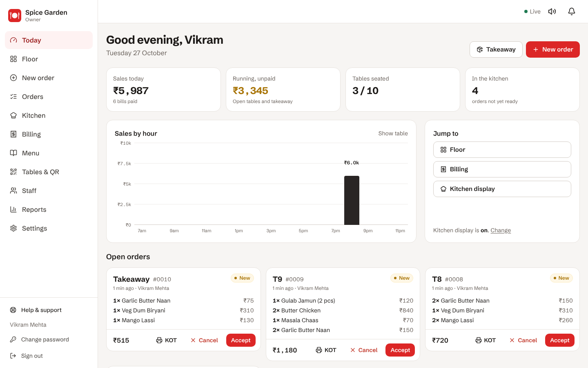
Task: Jump to Floor button
Action: [x=502, y=150]
